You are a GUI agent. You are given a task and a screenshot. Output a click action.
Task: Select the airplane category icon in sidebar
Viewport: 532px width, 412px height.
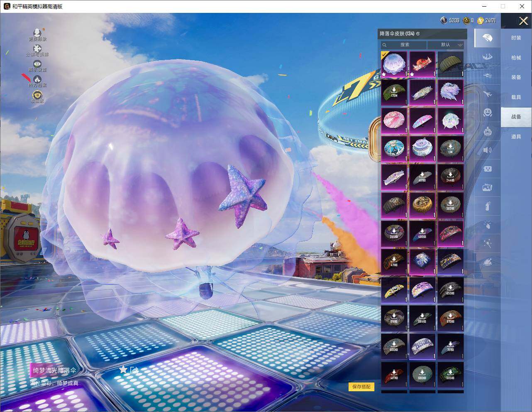pyautogui.click(x=487, y=94)
